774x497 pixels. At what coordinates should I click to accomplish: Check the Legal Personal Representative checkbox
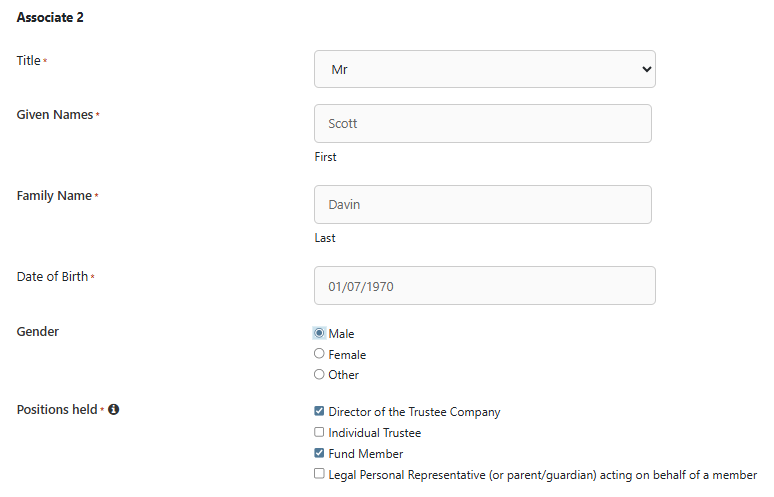[x=319, y=475]
